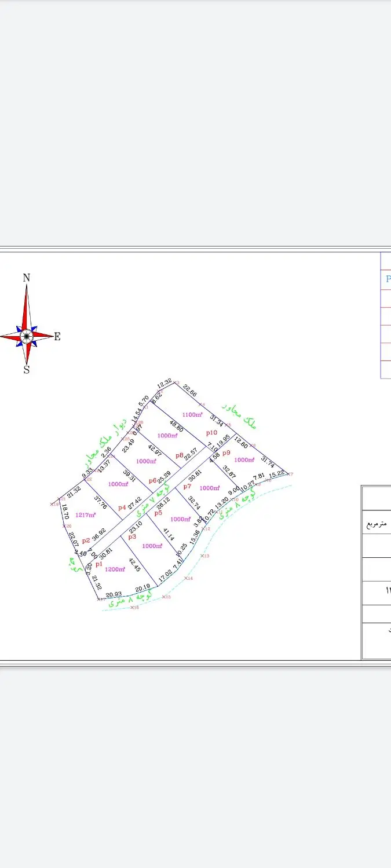Click the 41.14 dimension value
This screenshot has width=391, height=868.
tap(169, 534)
